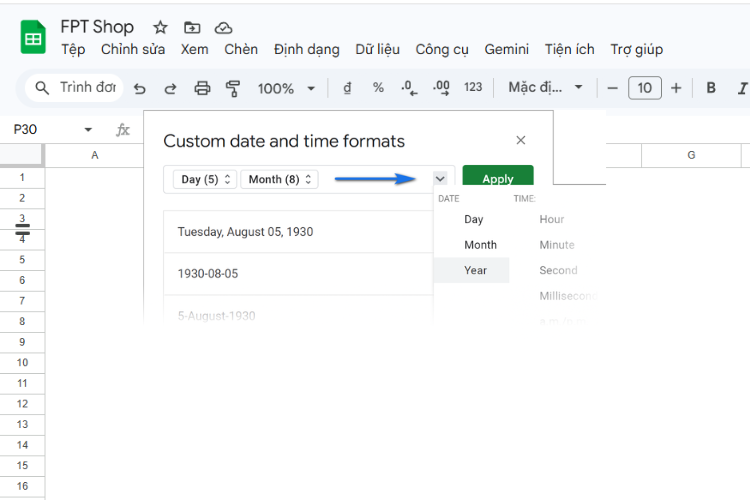Toggle bold formatting
750x500 pixels.
[711, 88]
